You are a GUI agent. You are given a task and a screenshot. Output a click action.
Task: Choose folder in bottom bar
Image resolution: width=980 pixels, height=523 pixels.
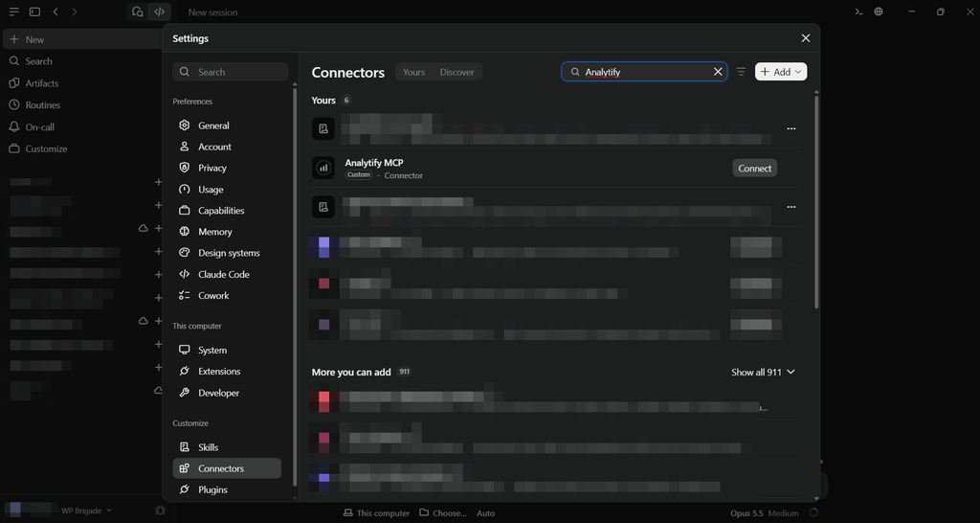(443, 513)
